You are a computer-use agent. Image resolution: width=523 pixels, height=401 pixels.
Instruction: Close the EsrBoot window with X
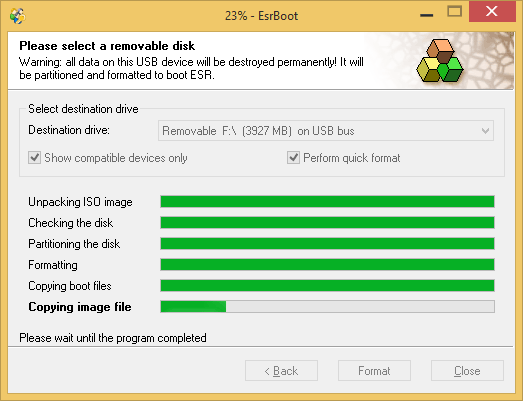pyautogui.click(x=492, y=12)
